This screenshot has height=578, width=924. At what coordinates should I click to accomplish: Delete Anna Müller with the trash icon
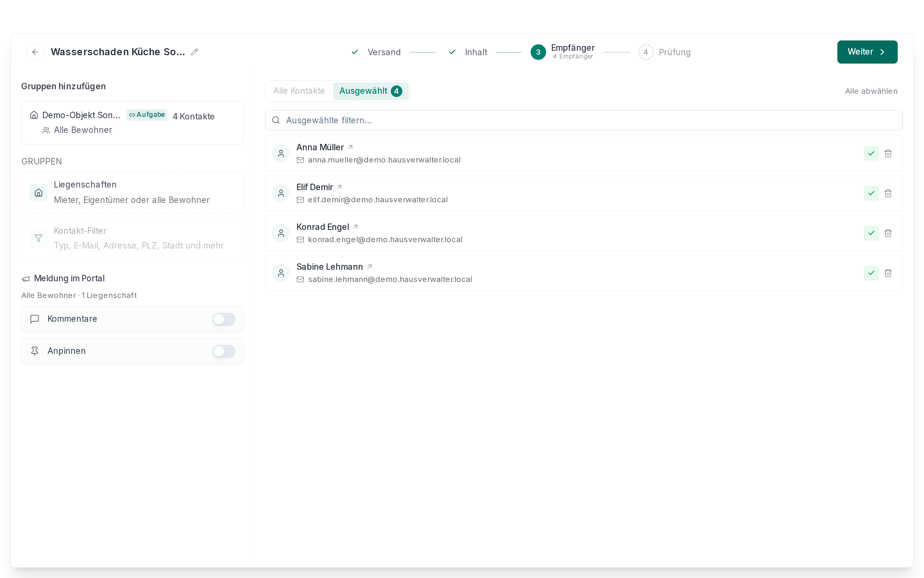[888, 153]
